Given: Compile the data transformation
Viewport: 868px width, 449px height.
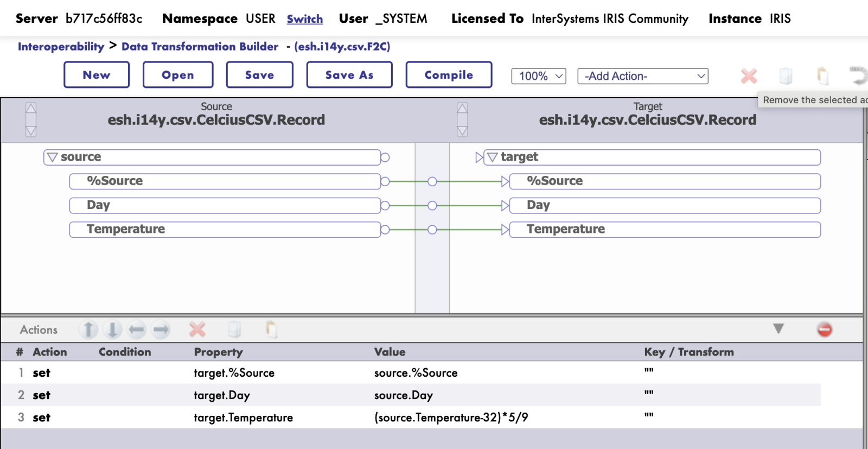Looking at the screenshot, I should pyautogui.click(x=449, y=75).
